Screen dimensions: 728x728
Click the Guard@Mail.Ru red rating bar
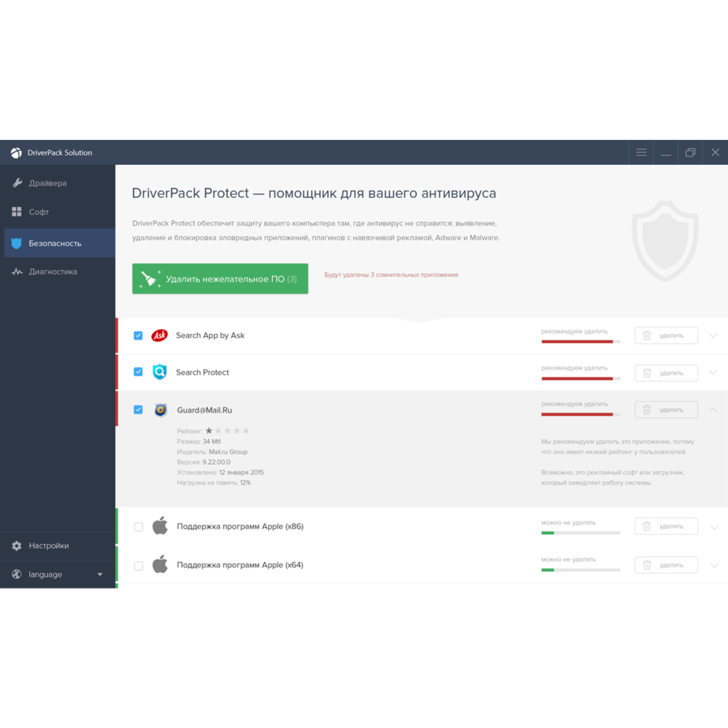coord(577,415)
